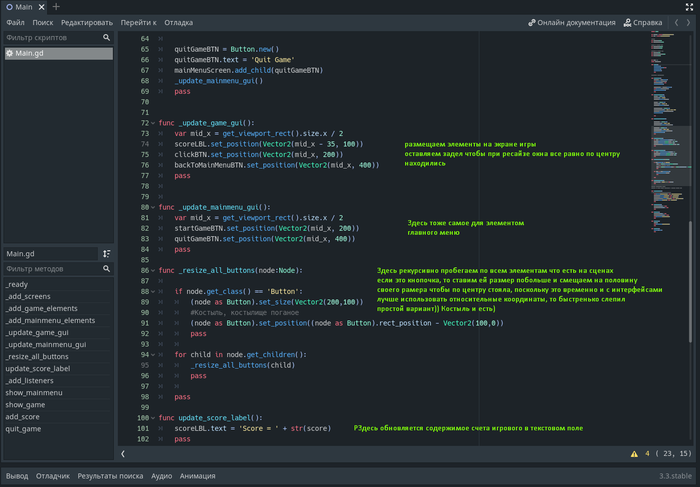This screenshot has width=700, height=487.
Task: Click the Справка help button
Action: coord(642,22)
